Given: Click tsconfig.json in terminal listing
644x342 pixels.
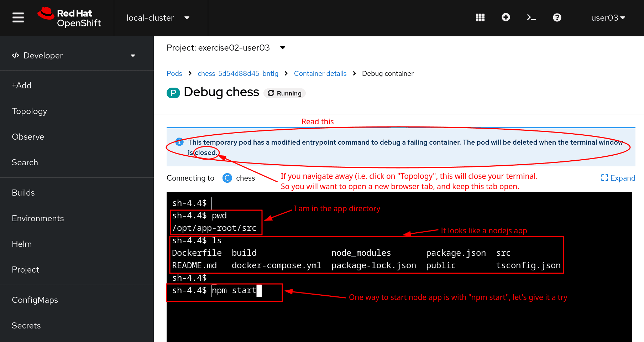Looking at the screenshot, I should tap(528, 265).
